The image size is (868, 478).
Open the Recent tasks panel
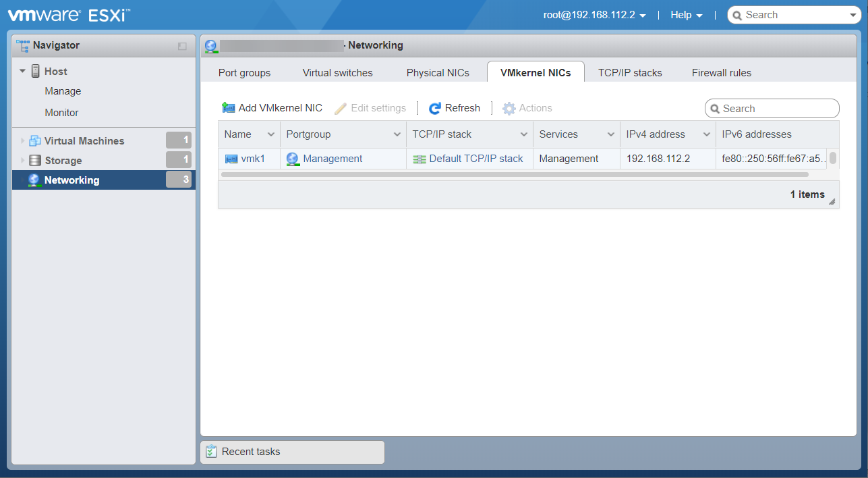pyautogui.click(x=292, y=452)
